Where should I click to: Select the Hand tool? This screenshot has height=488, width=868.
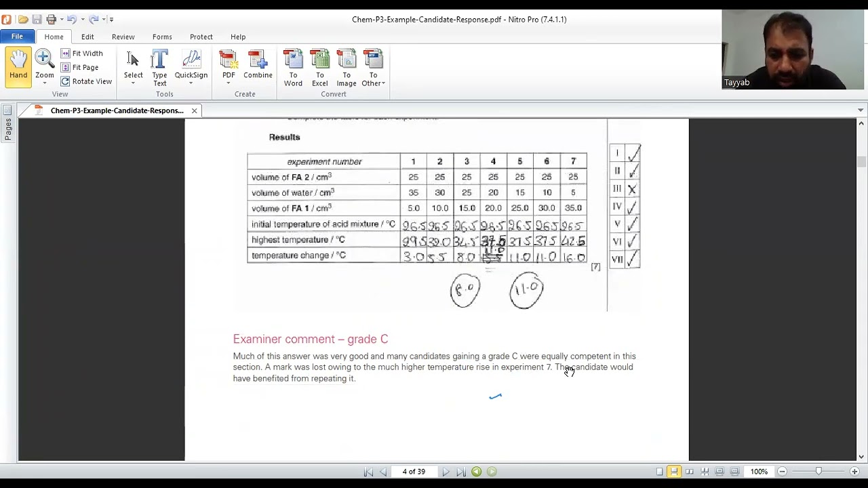(x=18, y=68)
